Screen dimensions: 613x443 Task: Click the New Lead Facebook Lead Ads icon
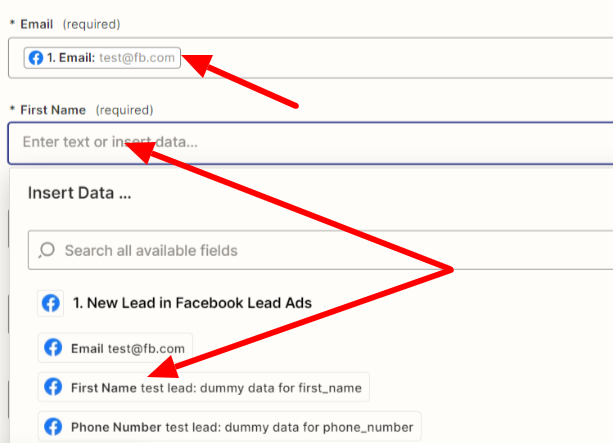(50, 303)
